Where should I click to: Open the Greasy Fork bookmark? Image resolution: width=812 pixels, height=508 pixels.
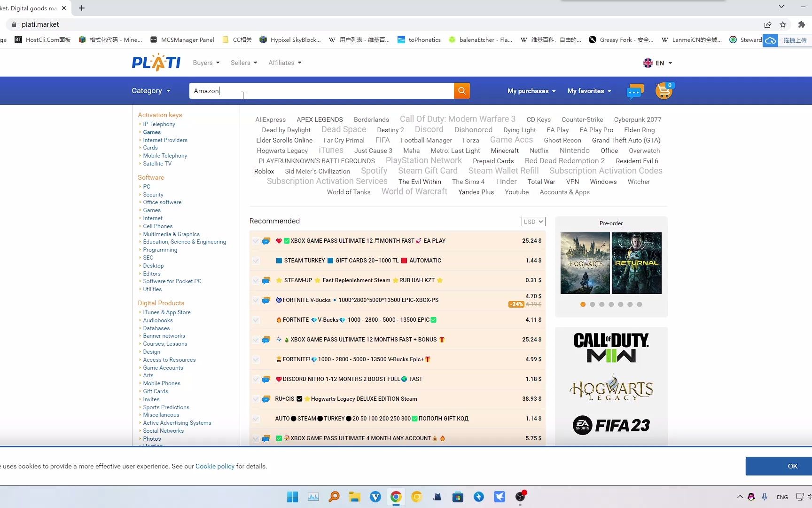click(621, 40)
